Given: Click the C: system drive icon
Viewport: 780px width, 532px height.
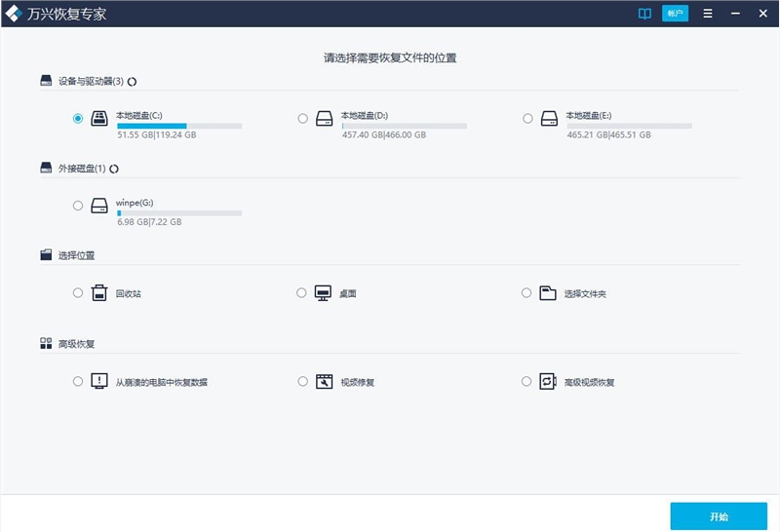Looking at the screenshot, I should (x=99, y=118).
